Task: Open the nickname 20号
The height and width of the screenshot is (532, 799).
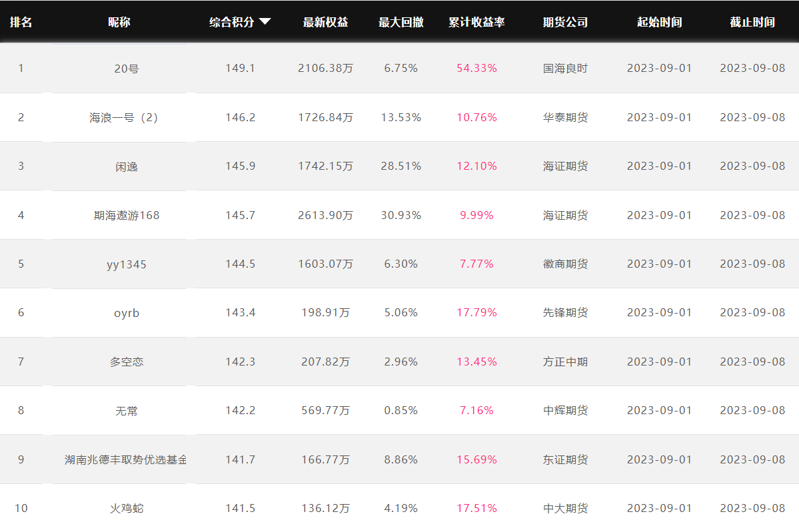Action: (127, 69)
